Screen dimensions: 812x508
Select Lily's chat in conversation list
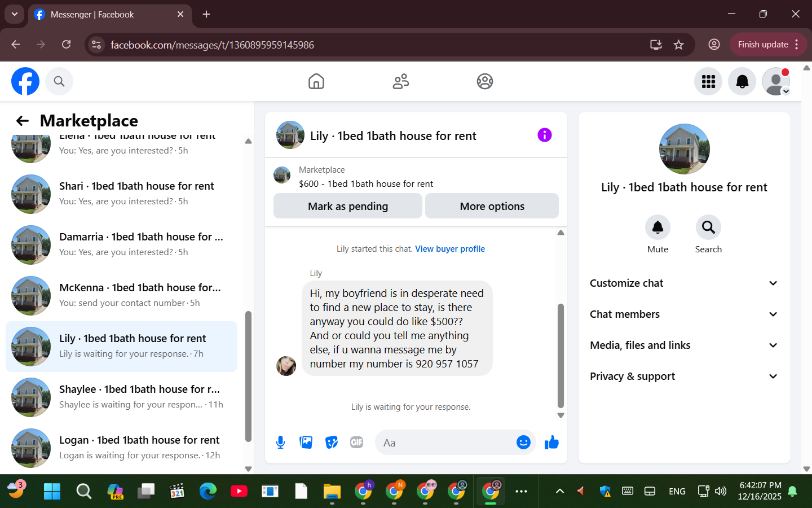click(121, 347)
